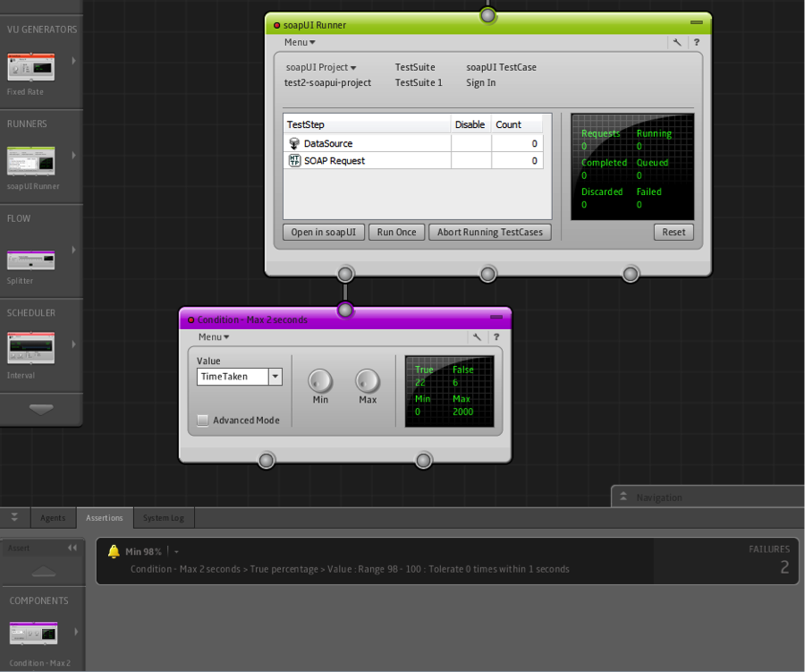
Task: Open the Condition component Menu
Action: tap(214, 337)
